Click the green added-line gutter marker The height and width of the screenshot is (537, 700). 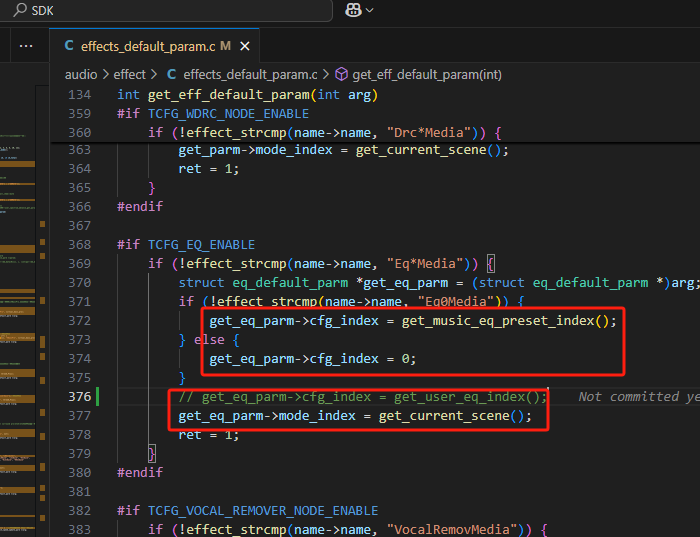[x=97, y=397]
